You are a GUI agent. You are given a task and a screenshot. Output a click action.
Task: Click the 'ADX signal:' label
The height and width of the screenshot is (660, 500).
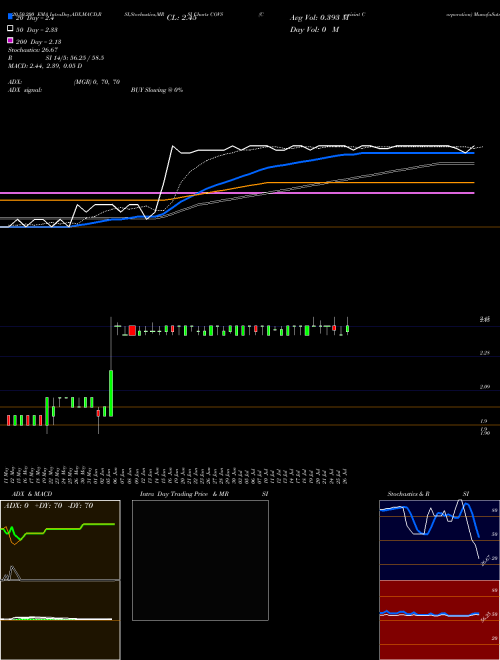pos(25,90)
